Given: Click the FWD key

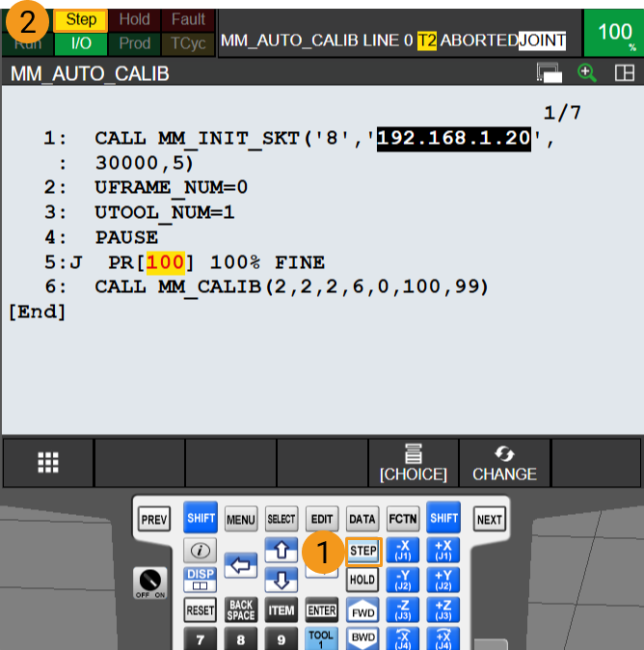Looking at the screenshot, I should [362, 610].
